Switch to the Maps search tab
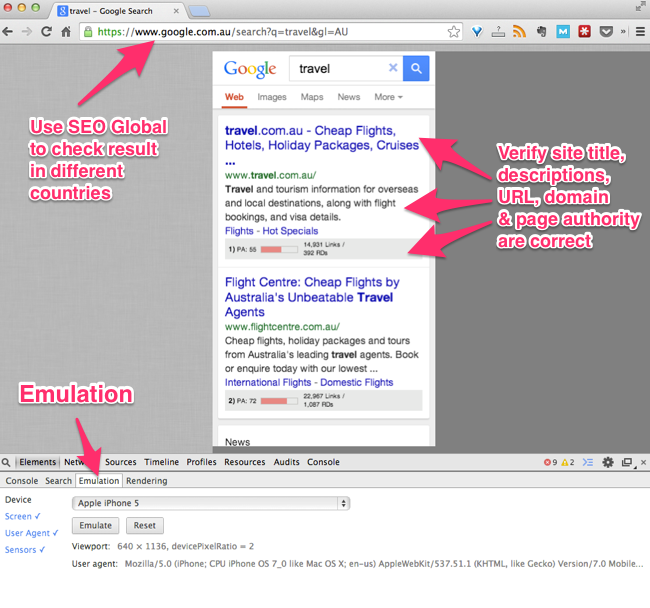Viewport: 650px width, 608px height. point(312,97)
